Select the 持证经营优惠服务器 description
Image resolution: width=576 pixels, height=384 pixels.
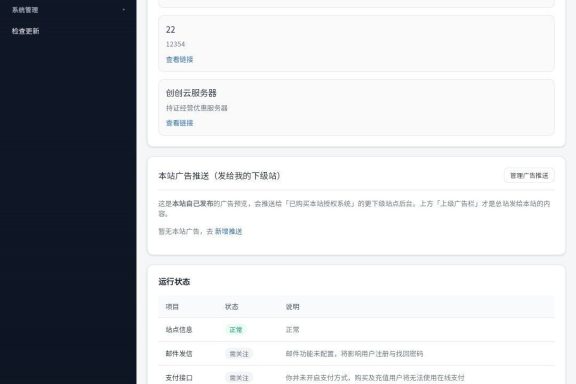[x=197, y=108]
